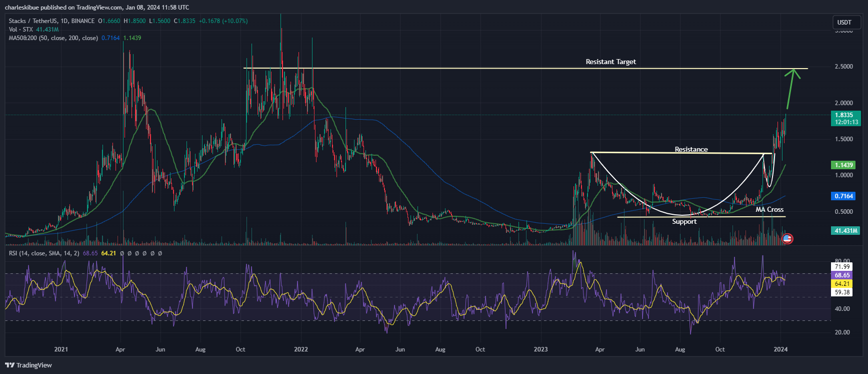Image resolution: width=868 pixels, height=374 pixels.
Task: Click the Vol · STX legend label
Action: click(21, 30)
